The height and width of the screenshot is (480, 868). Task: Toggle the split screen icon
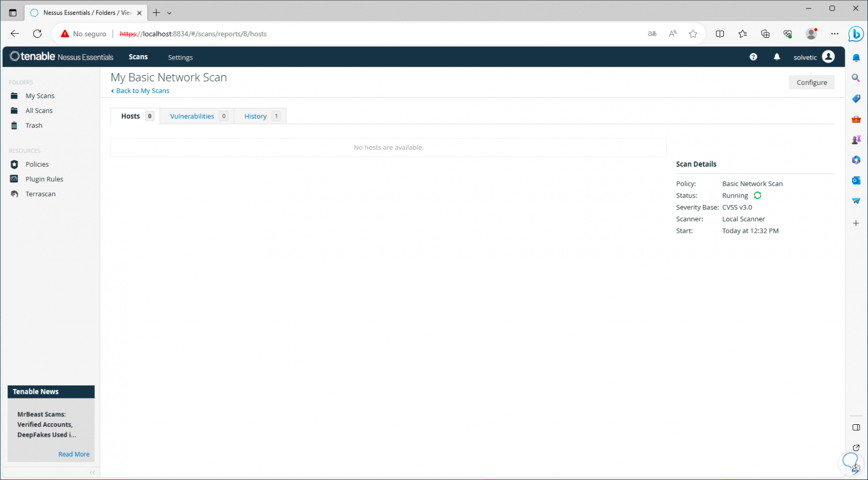pos(720,34)
